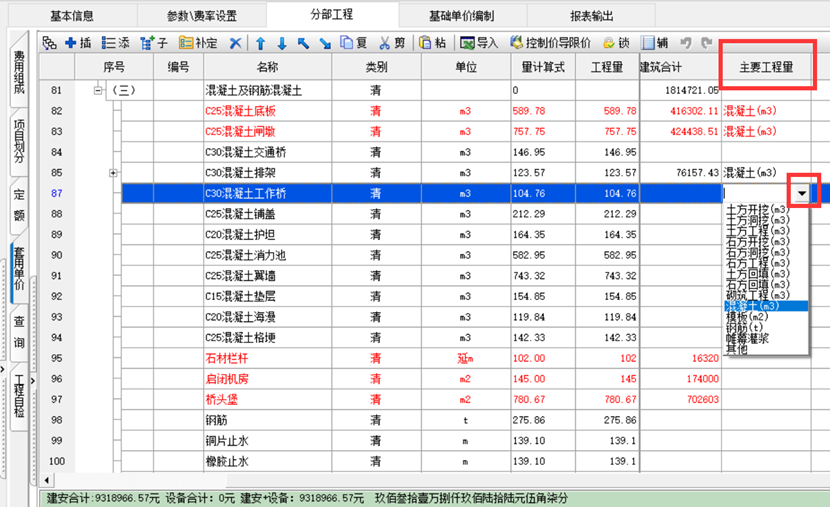Click the redo arrow icon
This screenshot has width=830, height=507.
click(707, 43)
